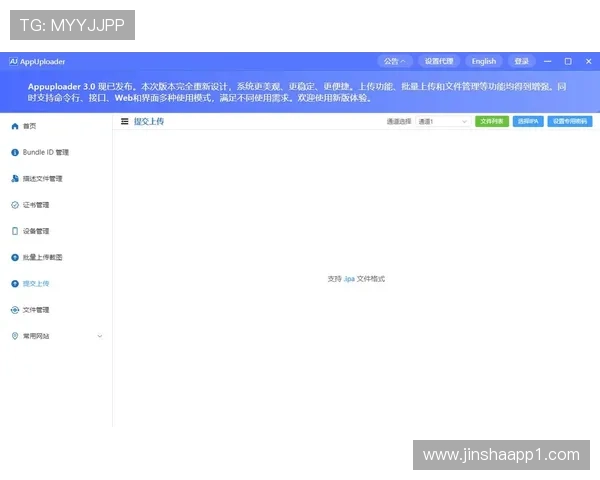Select the 描述文件管理 profile icon
600x480 pixels.
coord(15,179)
